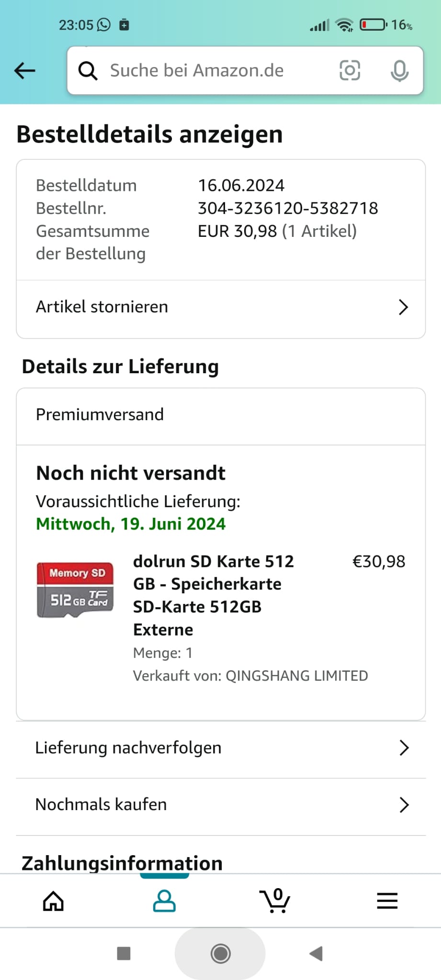Open the SD card product thumbnail
Viewport: 441px width, 980px height.
pos(75,590)
